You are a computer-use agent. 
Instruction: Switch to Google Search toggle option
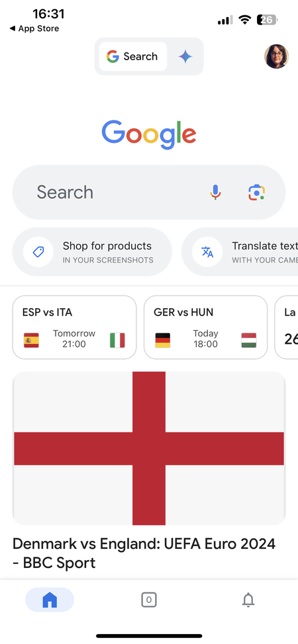click(133, 57)
